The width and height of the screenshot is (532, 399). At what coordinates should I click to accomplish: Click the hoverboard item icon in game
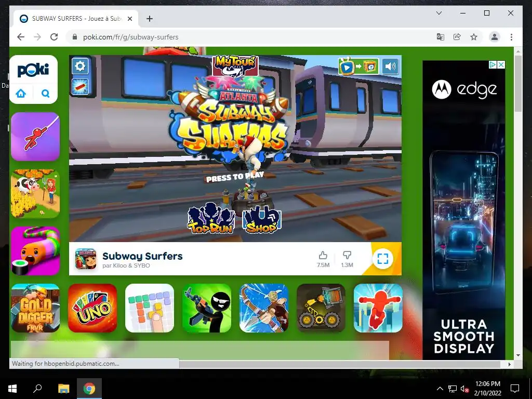[80, 87]
